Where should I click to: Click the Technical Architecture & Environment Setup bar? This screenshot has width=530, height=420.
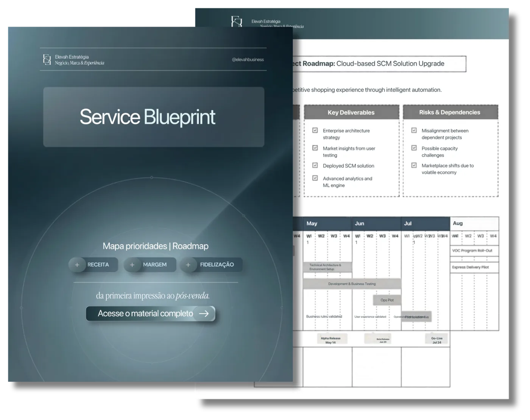pyautogui.click(x=327, y=267)
